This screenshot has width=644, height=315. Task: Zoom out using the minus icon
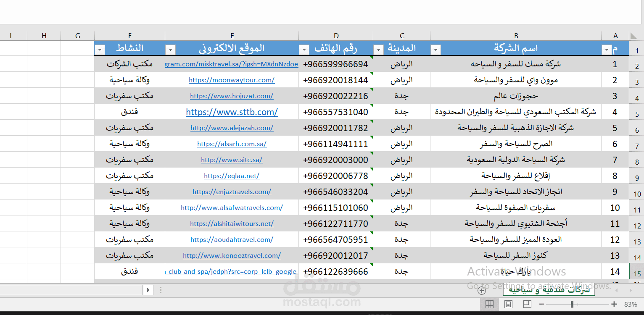541,304
